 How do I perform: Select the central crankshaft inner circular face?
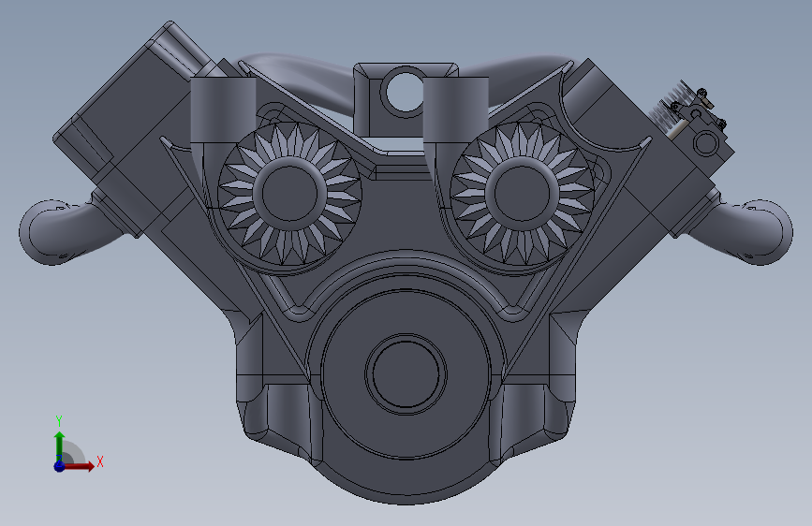[406, 373]
